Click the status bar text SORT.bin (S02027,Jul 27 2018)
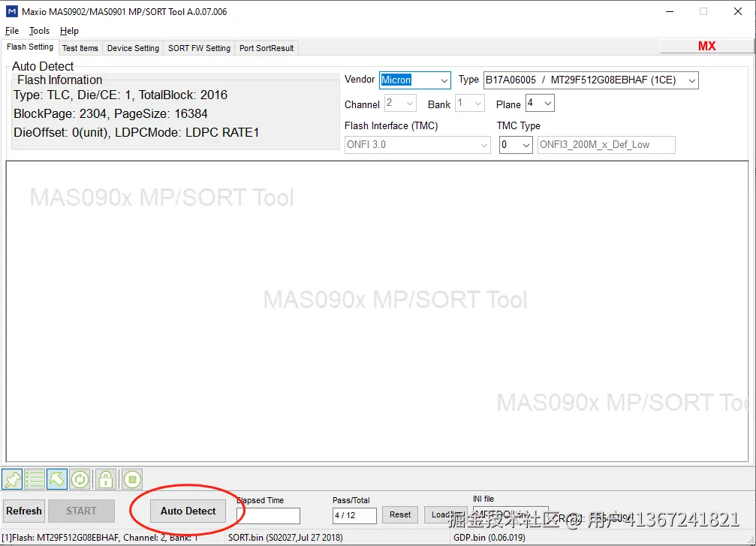Viewport: 756px width, 546px height. [285, 537]
